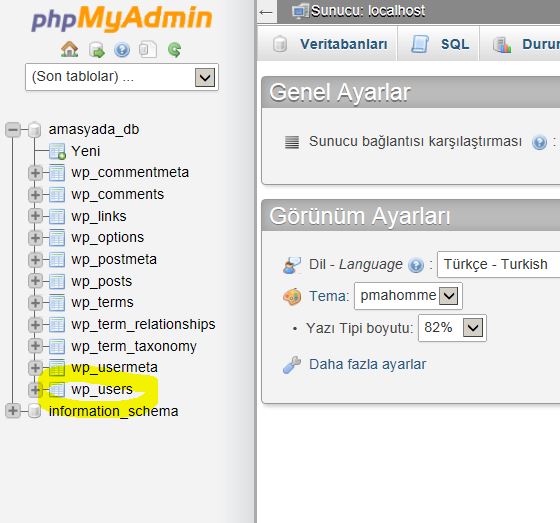Click help icon next to Dil - Language
Viewport: 560px width, 523px height.
[416, 265]
